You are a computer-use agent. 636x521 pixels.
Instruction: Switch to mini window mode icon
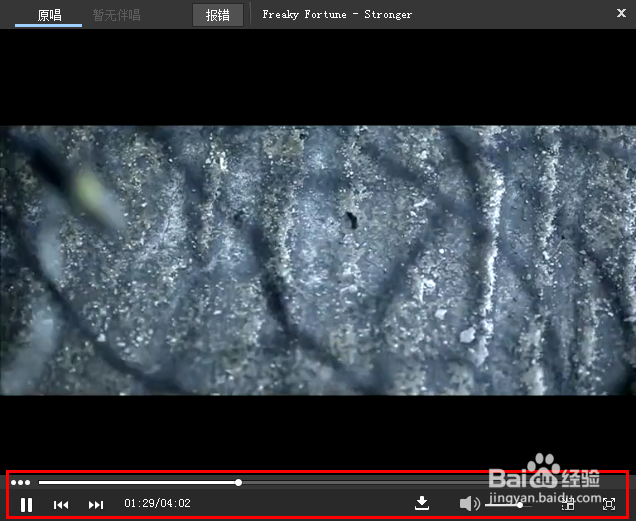[x=568, y=504]
